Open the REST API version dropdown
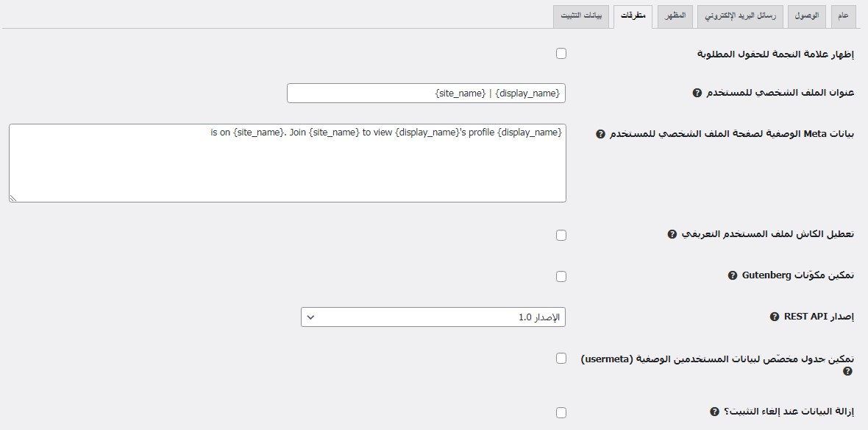This screenshot has height=430, width=868. [x=433, y=317]
